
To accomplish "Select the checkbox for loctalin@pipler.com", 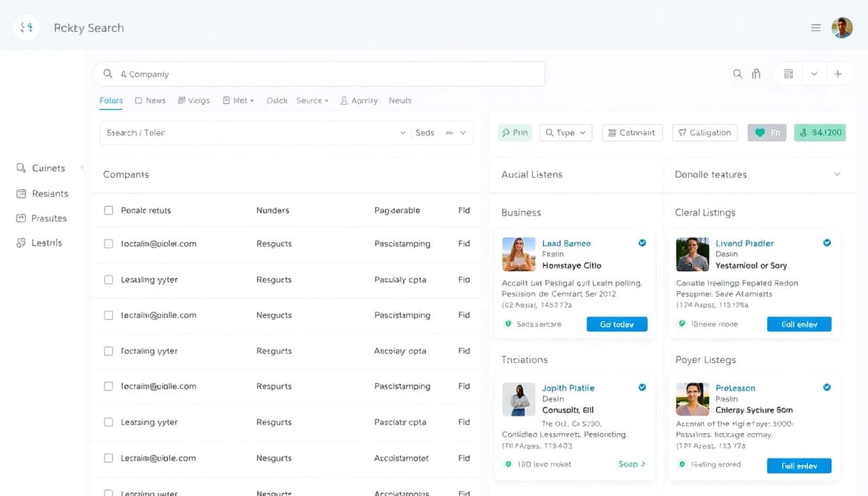I will click(109, 244).
